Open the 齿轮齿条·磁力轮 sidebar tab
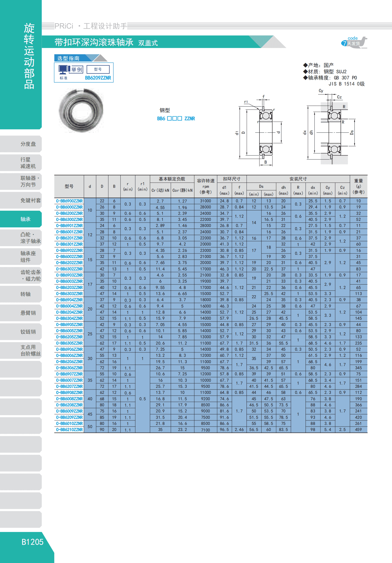 (x=21, y=275)
